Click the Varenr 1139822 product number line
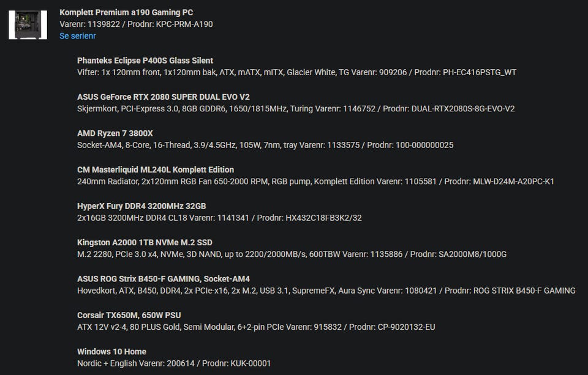The height and width of the screenshot is (375, 588). pyautogui.click(x=136, y=24)
